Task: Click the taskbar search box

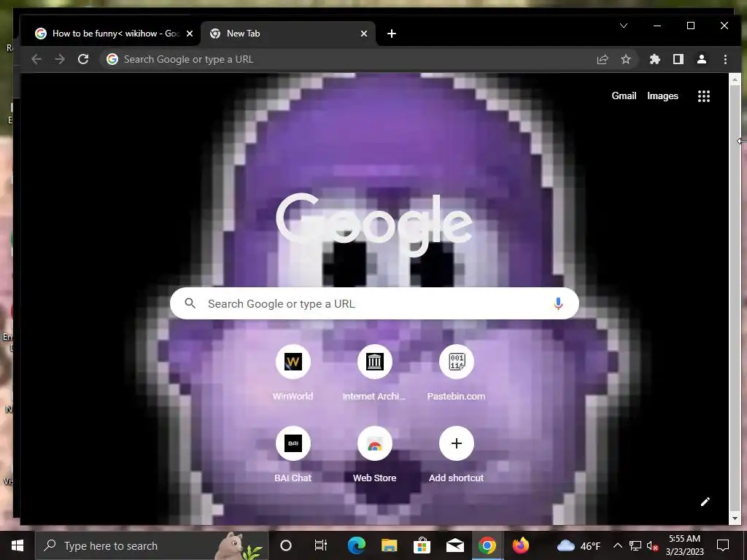Action: (152, 545)
